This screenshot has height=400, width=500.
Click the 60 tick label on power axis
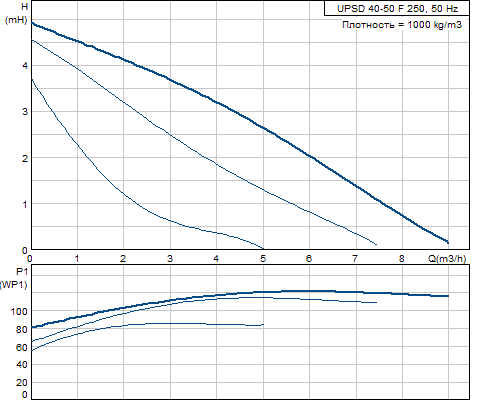[22, 347]
